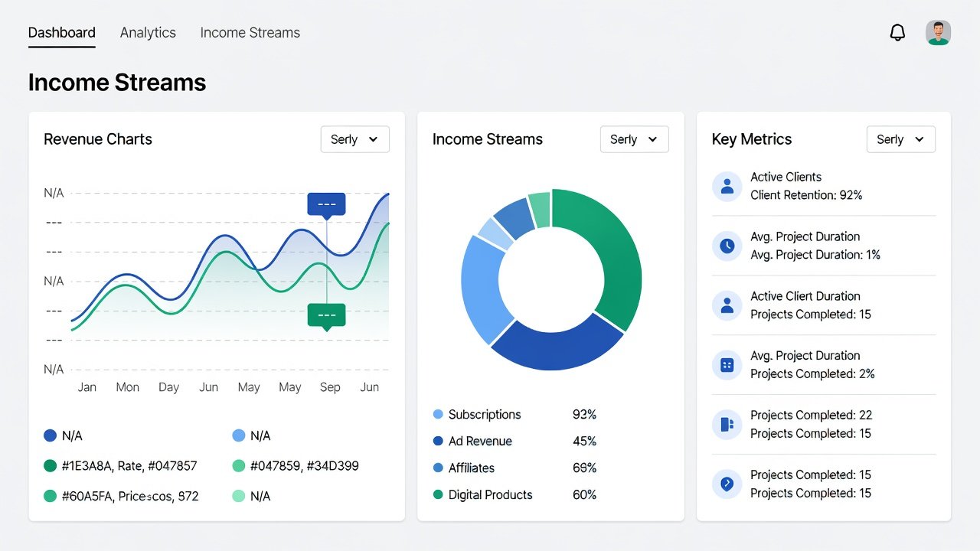
Task: Click the dot beside #1E3A8A, Rate, #047857
Action: click(x=51, y=465)
